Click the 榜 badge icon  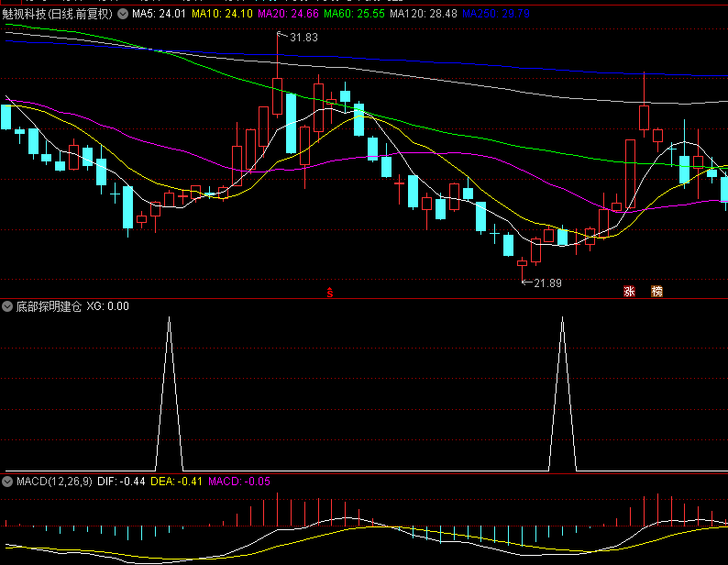click(657, 292)
